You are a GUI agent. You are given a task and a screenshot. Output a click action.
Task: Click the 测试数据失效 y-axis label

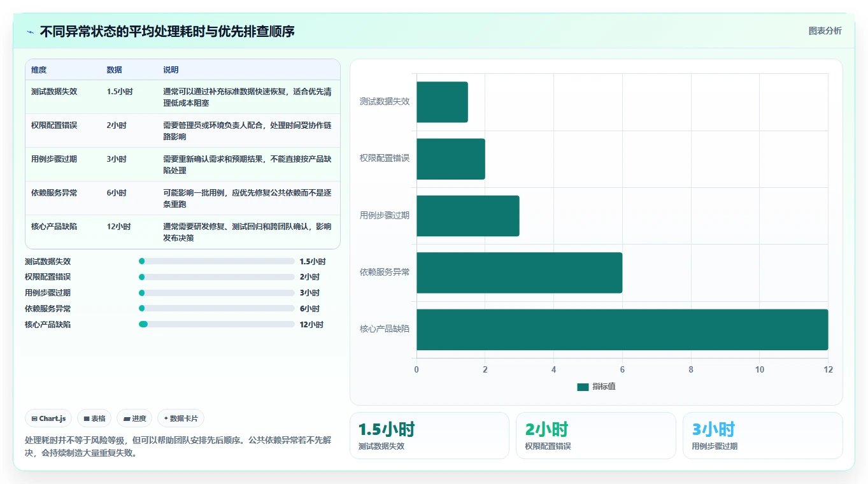click(x=385, y=102)
